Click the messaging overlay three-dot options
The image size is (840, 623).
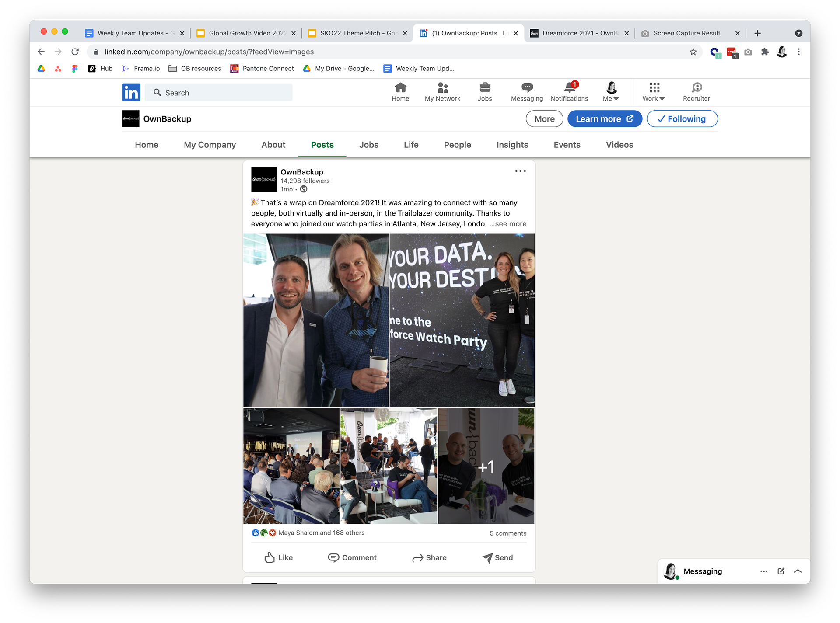pyautogui.click(x=764, y=571)
